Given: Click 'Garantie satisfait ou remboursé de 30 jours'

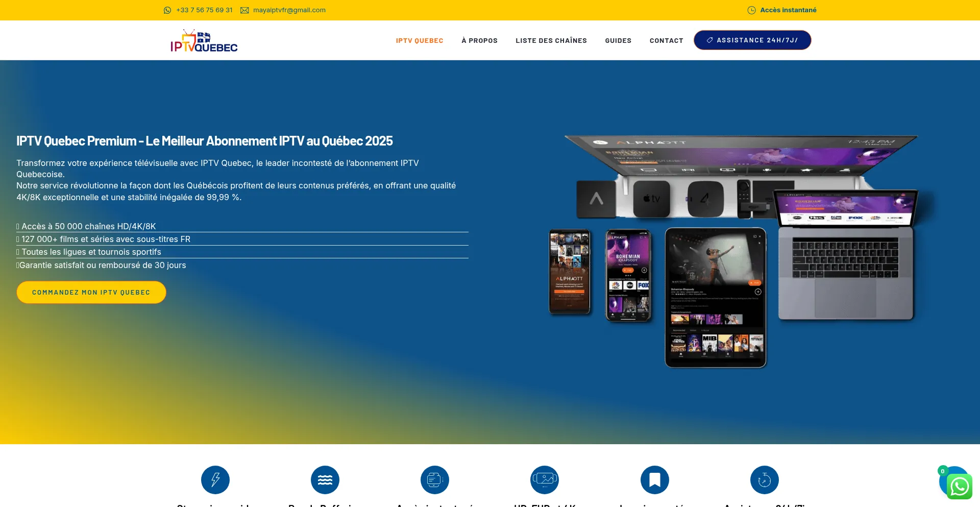Looking at the screenshot, I should (x=103, y=265).
